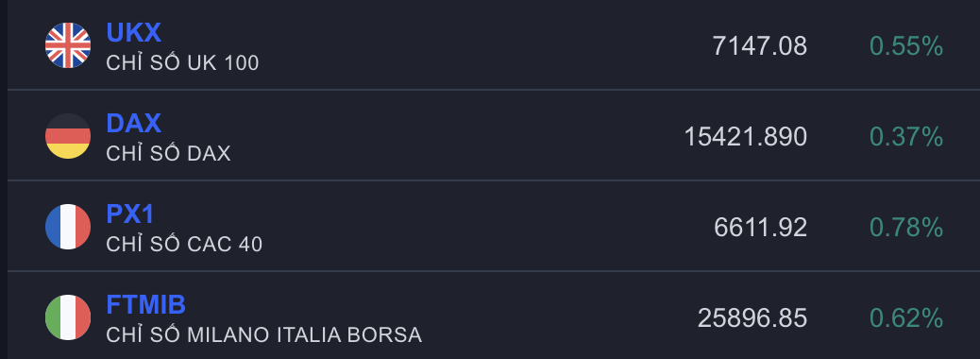Click the FTMIB price 25896.85
Image resolution: width=980 pixels, height=359 pixels.
(x=752, y=318)
